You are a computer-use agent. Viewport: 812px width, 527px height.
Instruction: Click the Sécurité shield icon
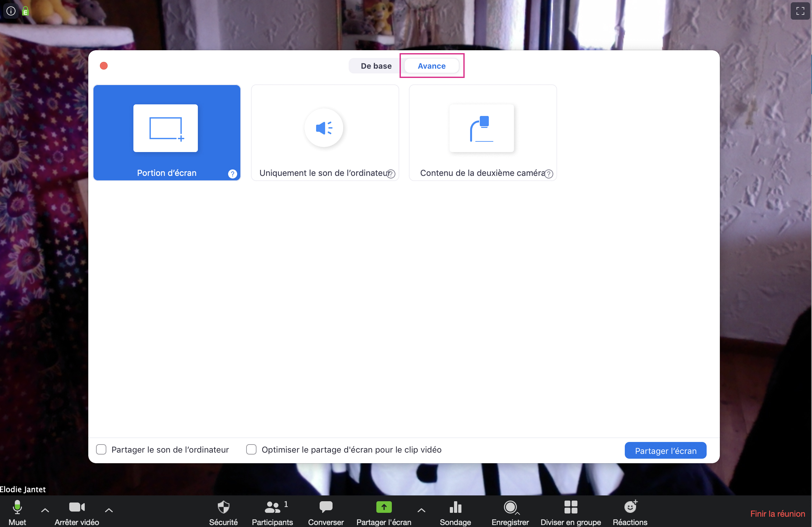coord(224,507)
